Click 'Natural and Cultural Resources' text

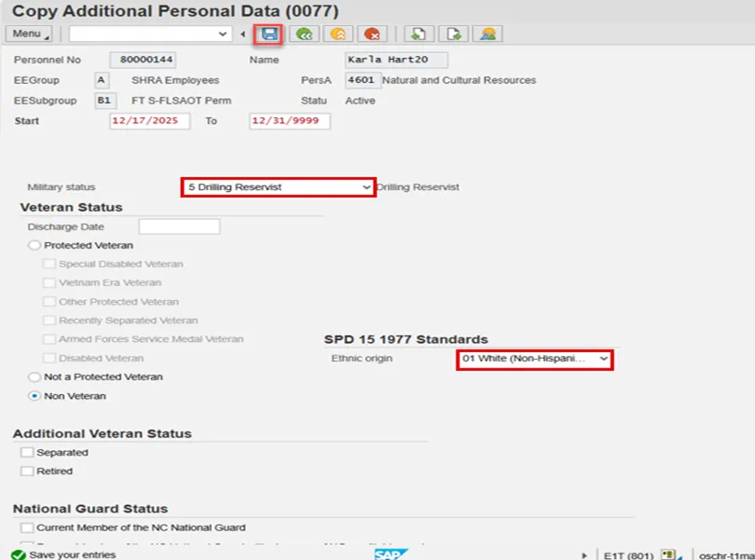[x=459, y=80]
